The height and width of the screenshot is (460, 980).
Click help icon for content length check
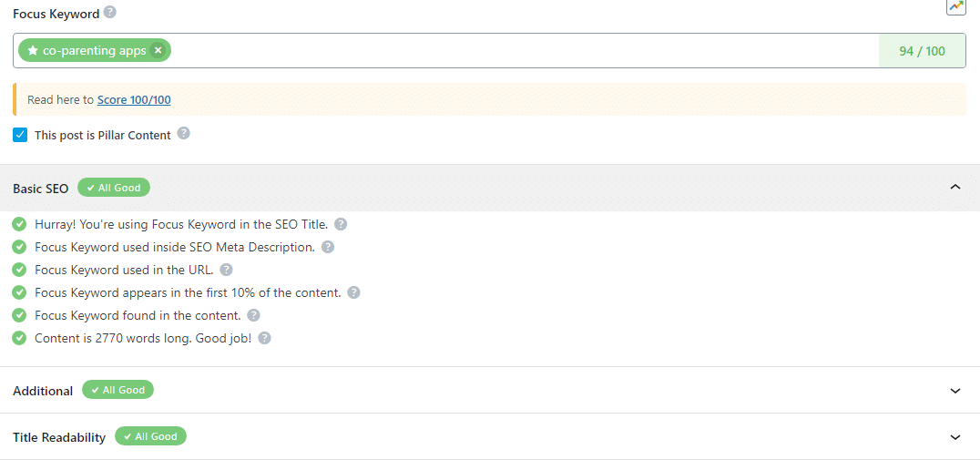[264, 338]
